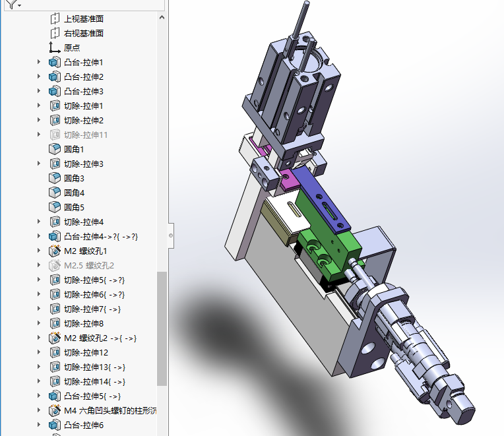
Task: Click the 上视基准面 plane icon
Action: [x=55, y=18]
